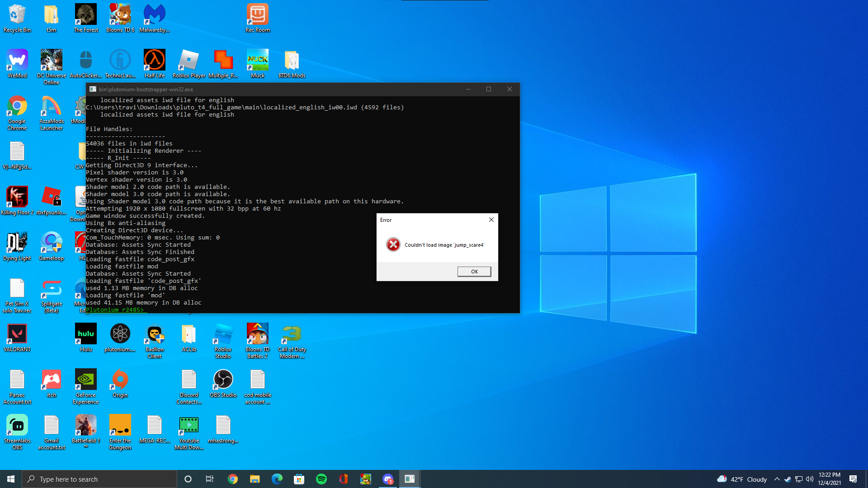Select the TechnicLauncher icon
The height and width of the screenshot is (488, 868).
point(120,64)
